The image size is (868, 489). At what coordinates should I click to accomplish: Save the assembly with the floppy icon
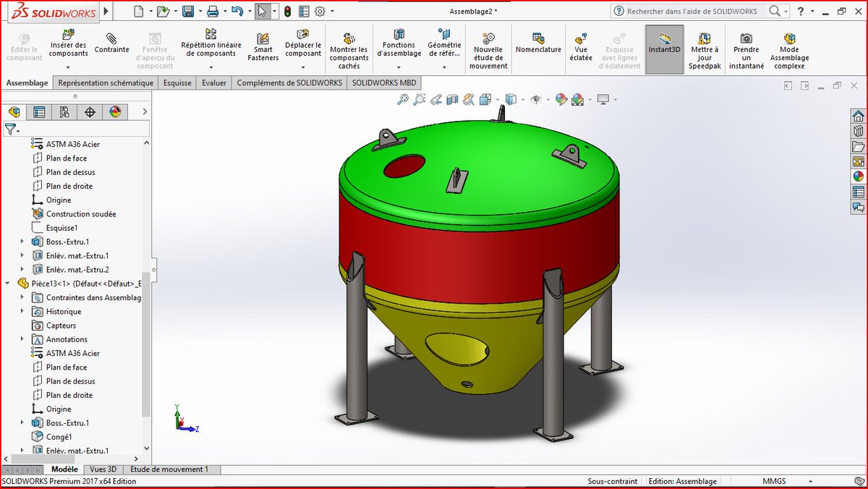[188, 11]
